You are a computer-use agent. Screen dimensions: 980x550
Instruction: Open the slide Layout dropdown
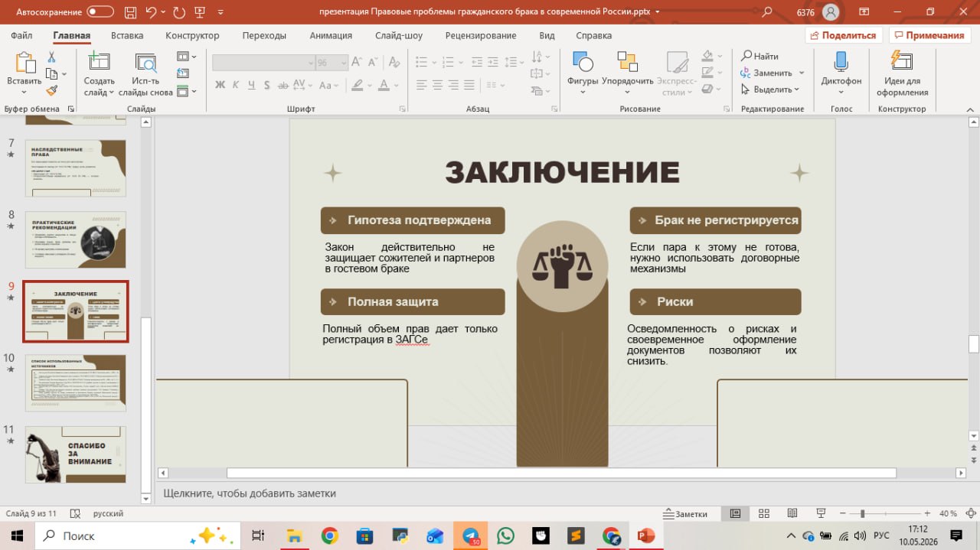click(186, 57)
